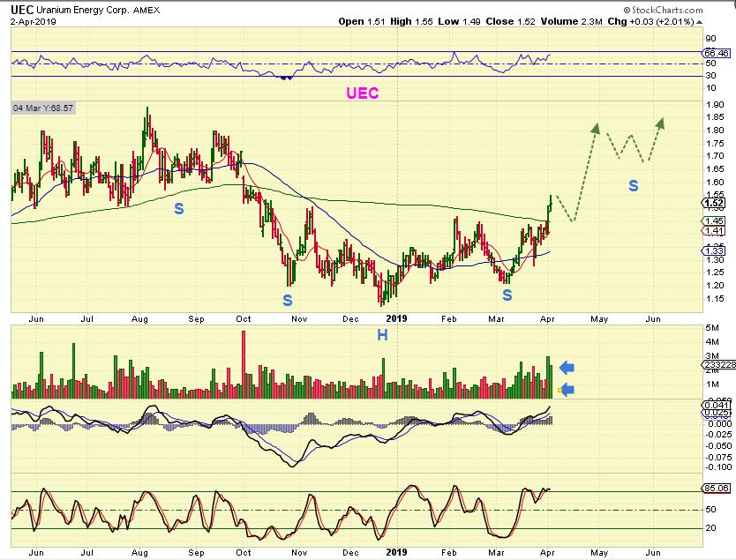Click the tallest red volume bar in October

[x=242, y=363]
